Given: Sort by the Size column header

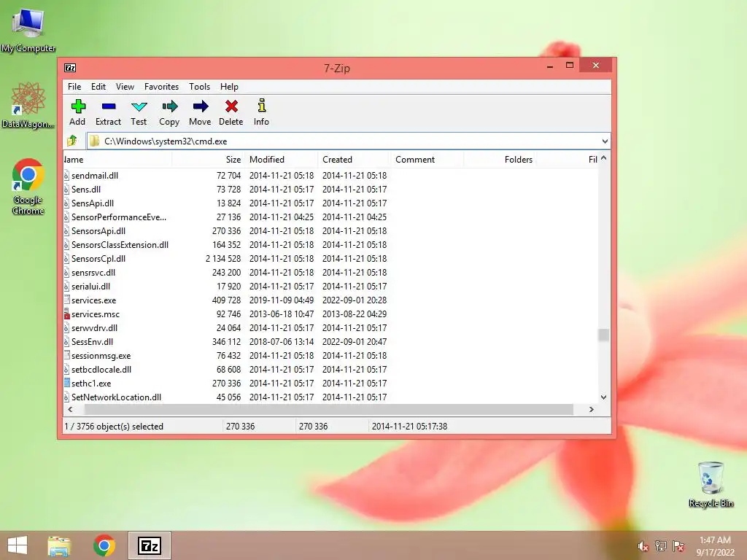Looking at the screenshot, I should coord(208,160).
